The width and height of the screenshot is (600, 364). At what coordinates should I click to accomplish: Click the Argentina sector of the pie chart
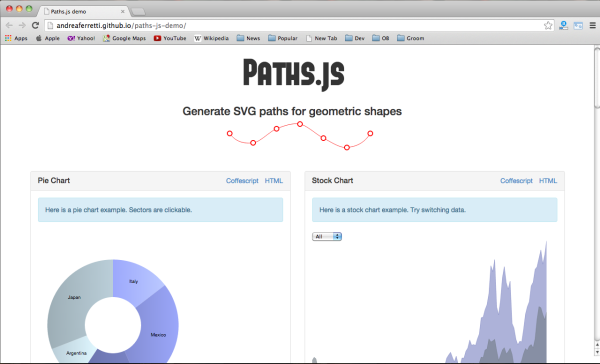[75, 352]
